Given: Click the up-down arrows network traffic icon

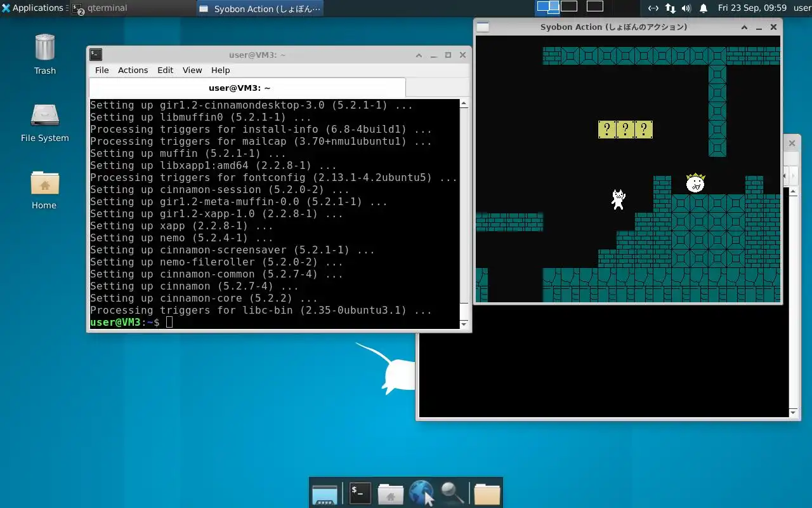Looking at the screenshot, I should pyautogui.click(x=670, y=8).
